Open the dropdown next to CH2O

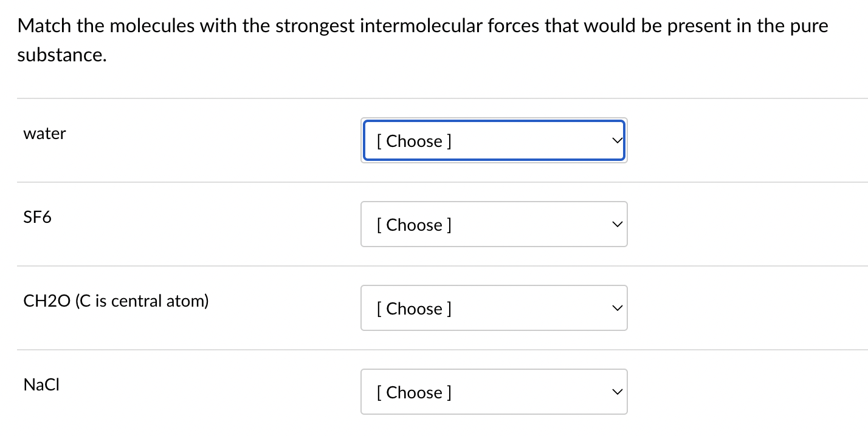[494, 308]
